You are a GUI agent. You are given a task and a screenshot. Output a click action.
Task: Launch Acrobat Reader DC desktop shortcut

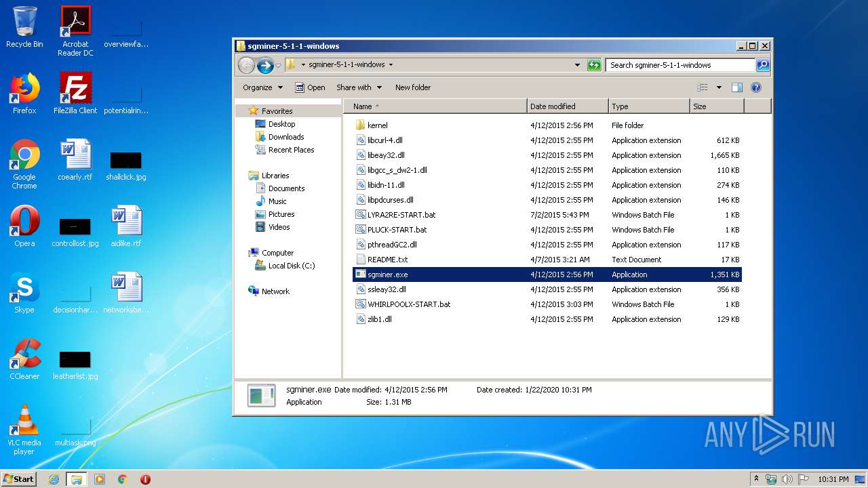point(75,30)
